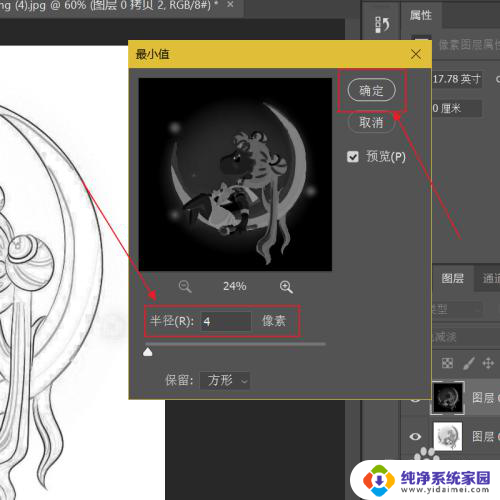Click the 24% zoom level text
The image size is (500, 500).
[x=235, y=286]
